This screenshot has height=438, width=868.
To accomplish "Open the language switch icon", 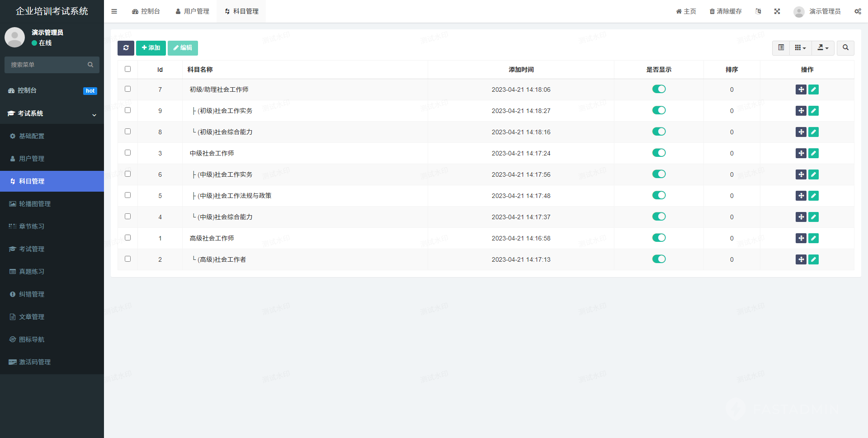I will coord(758,11).
